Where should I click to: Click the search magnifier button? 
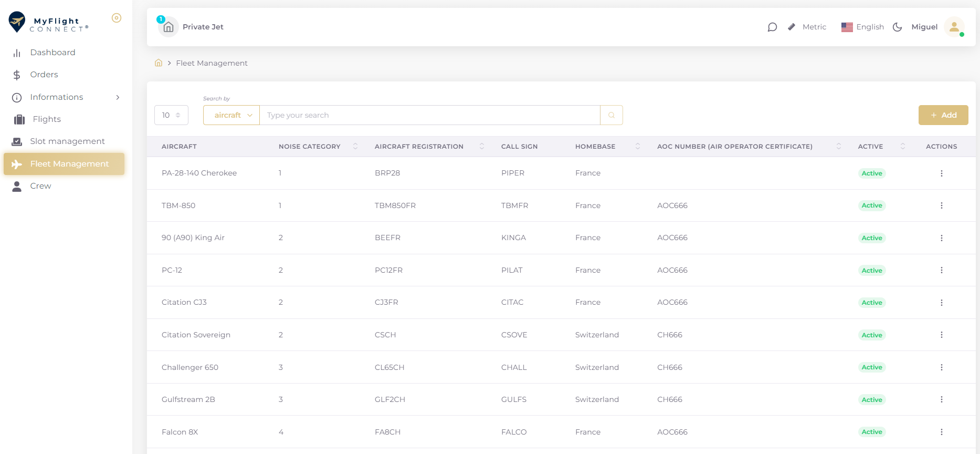pos(611,115)
